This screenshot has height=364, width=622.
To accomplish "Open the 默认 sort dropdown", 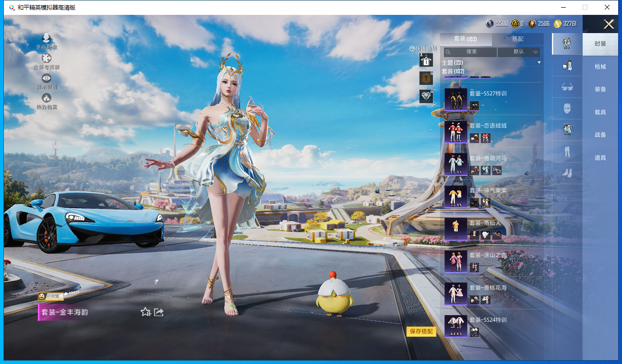I will pos(519,52).
